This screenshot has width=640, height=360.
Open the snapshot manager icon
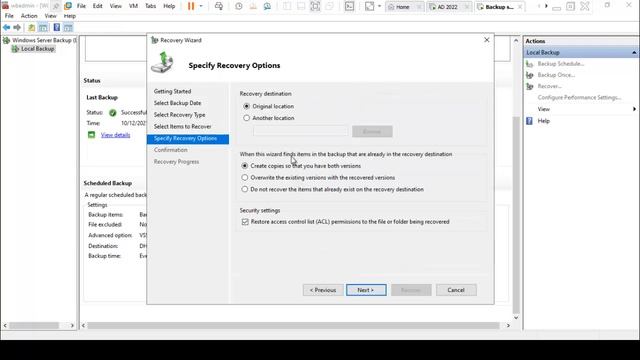pos(267,6)
